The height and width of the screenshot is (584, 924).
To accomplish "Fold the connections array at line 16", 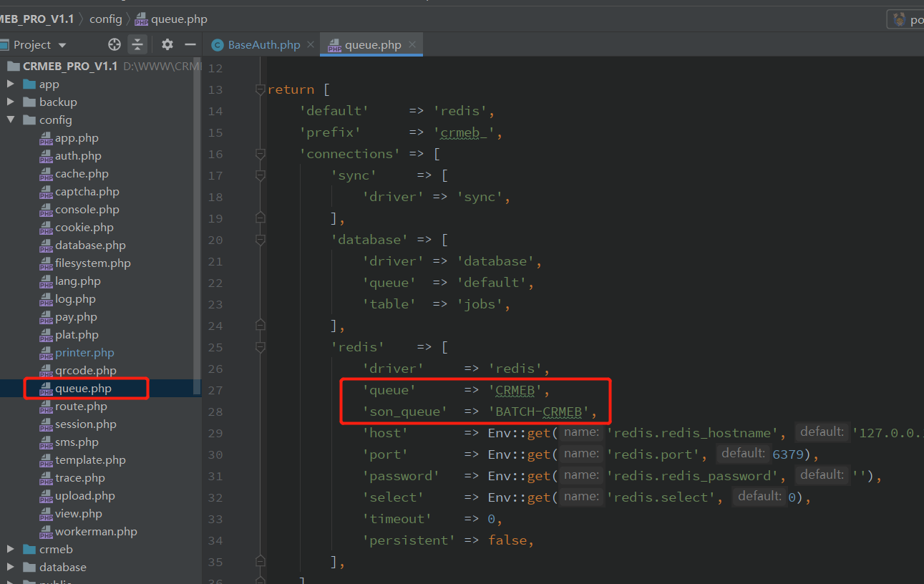I will (x=261, y=155).
